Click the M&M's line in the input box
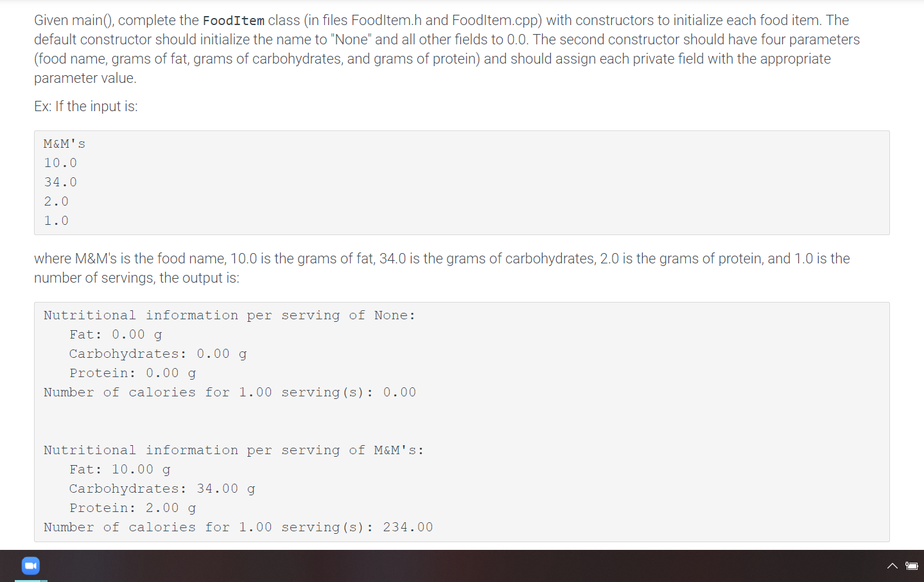The height and width of the screenshot is (582, 924). [x=64, y=143]
